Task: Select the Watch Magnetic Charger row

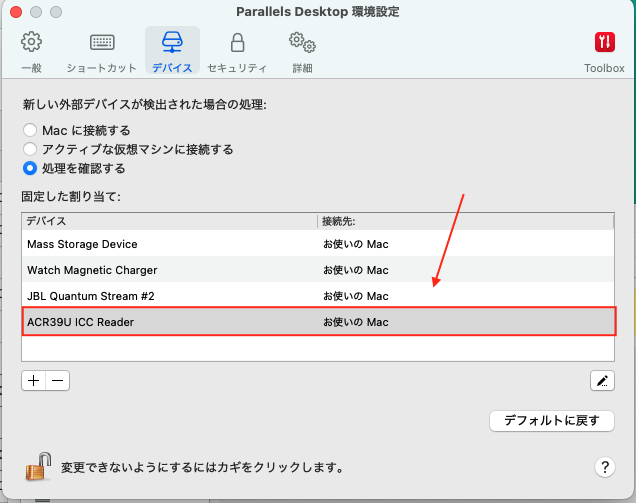Action: point(318,270)
